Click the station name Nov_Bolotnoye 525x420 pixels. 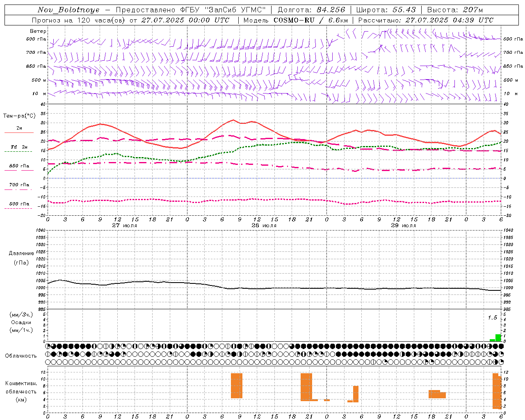[x=68, y=10]
